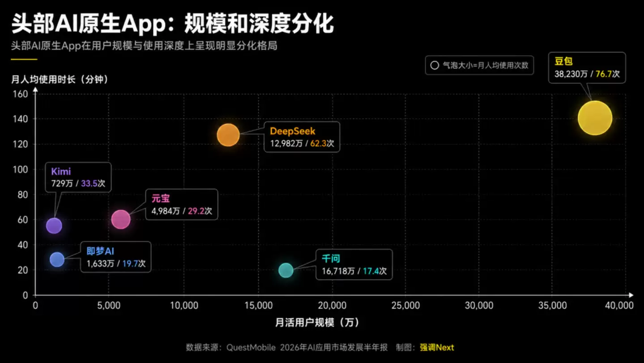The width and height of the screenshot is (644, 363).
Task: Click the 20,000 x-axis tick label
Action: 333,306
